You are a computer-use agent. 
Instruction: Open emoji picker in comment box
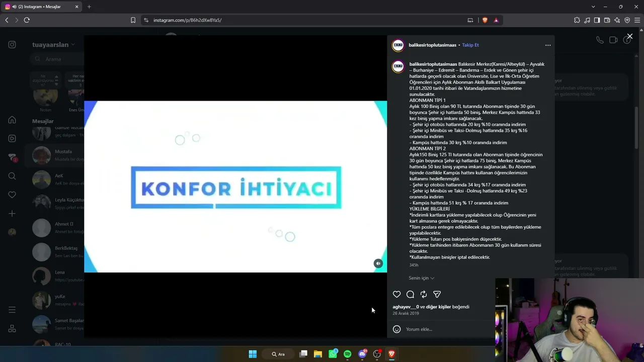tap(396, 329)
